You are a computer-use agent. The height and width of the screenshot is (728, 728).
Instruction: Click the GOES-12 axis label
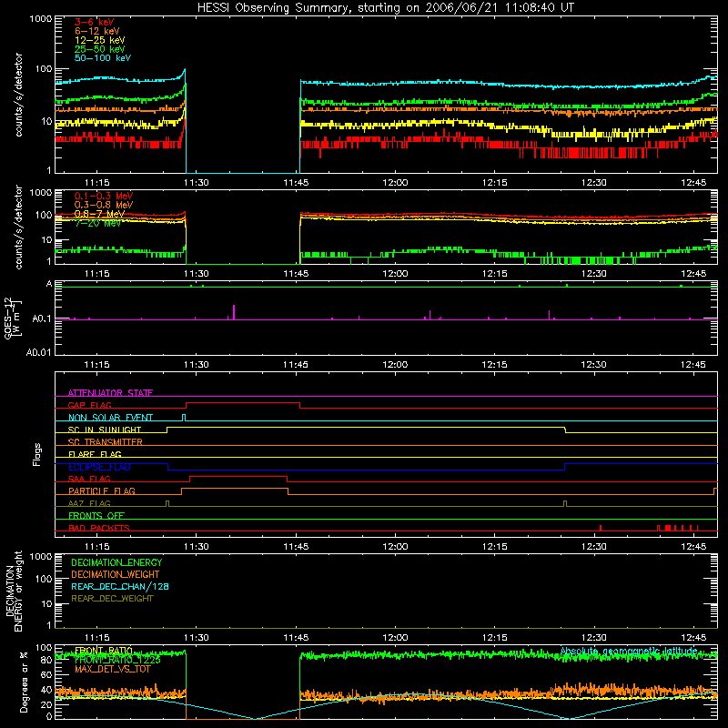click(8, 318)
